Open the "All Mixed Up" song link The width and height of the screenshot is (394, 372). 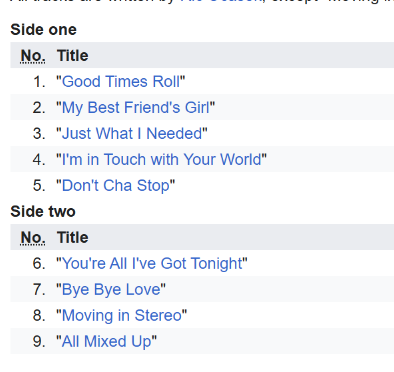(106, 342)
